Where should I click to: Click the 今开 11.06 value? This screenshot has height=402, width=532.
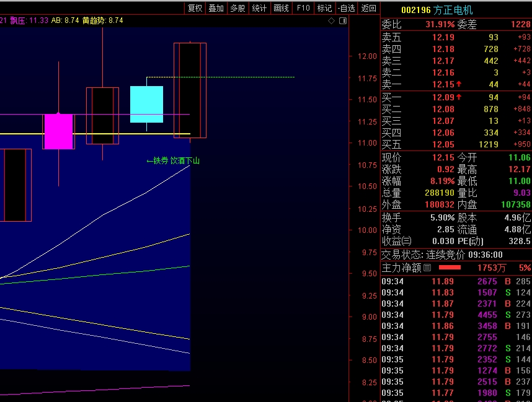520,157
